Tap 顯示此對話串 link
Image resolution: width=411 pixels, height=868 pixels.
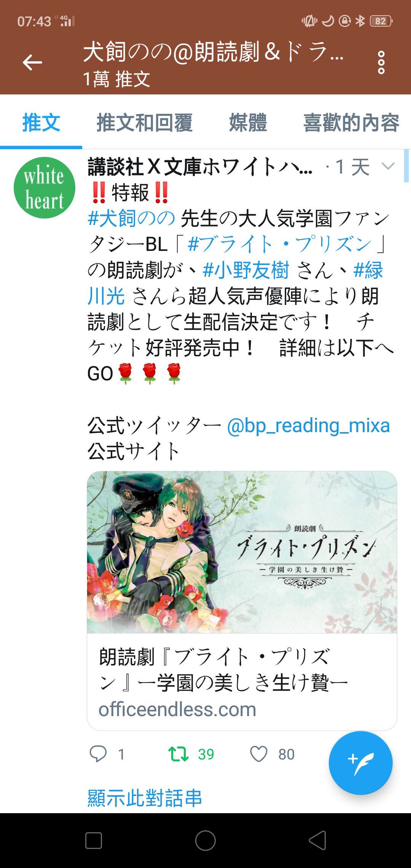[x=145, y=798]
